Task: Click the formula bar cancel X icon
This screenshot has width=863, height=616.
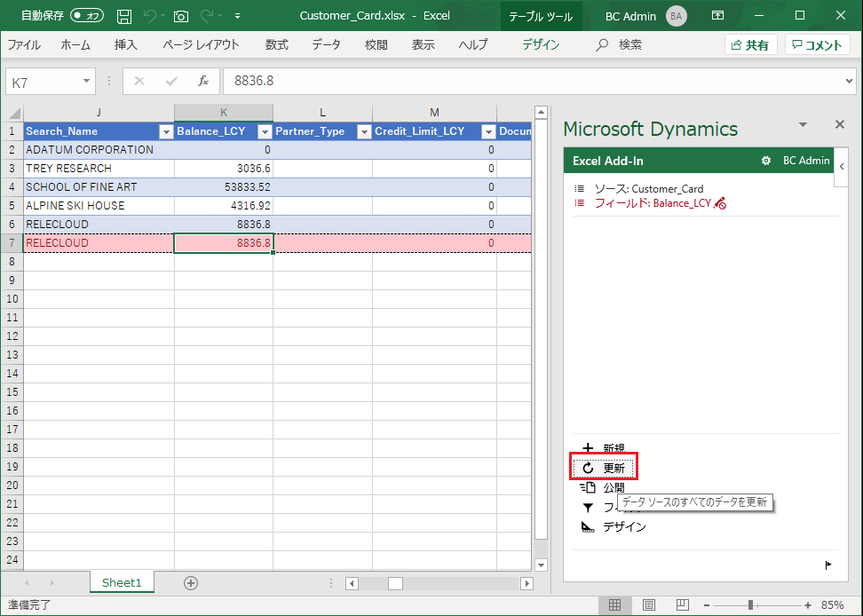Action: click(x=139, y=82)
